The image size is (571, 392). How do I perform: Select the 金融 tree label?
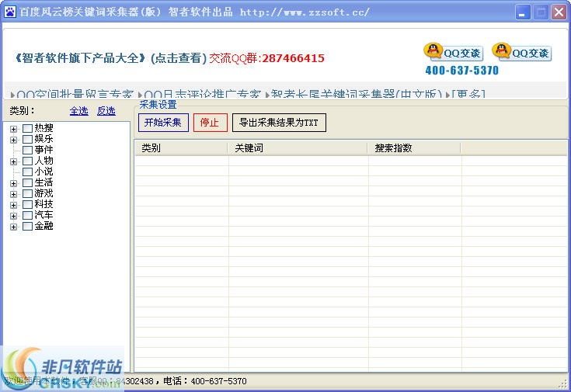pyautogui.click(x=44, y=227)
